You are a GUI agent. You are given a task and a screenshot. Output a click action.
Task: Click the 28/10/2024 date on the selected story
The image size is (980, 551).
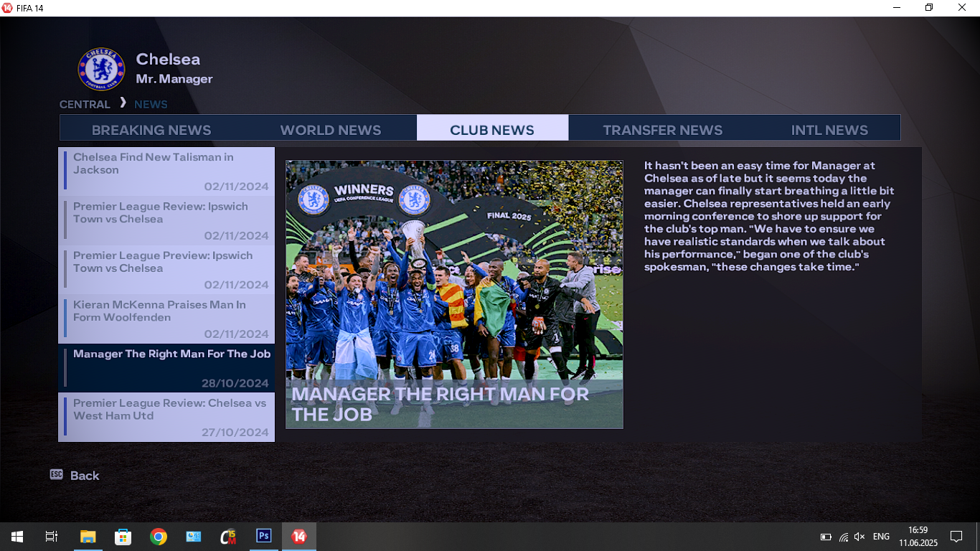(235, 383)
